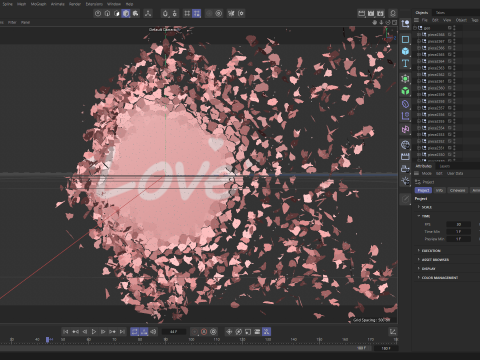Click the green cube icon in right palette
Viewport: 480px width, 360px height.
coord(405,91)
